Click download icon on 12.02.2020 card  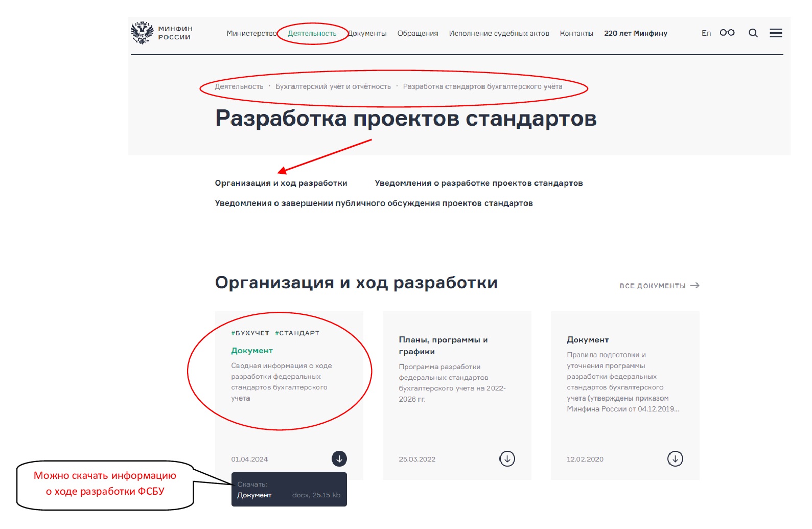coord(675,458)
